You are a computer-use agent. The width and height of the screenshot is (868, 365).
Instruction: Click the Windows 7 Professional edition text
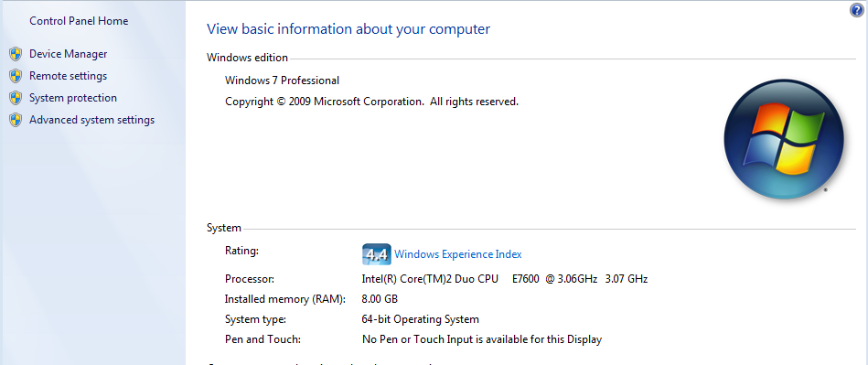[282, 81]
